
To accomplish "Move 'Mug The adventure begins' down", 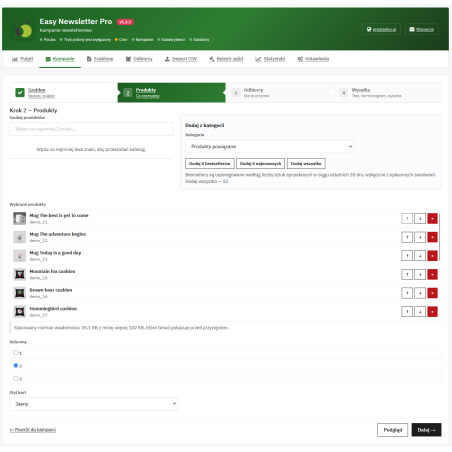I will pyautogui.click(x=420, y=237).
